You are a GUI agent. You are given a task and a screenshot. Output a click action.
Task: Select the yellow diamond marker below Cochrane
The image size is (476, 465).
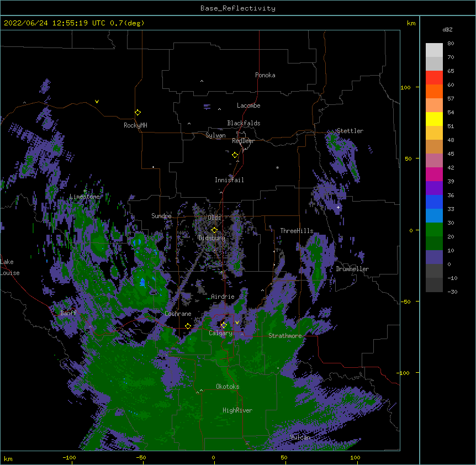[x=188, y=326]
